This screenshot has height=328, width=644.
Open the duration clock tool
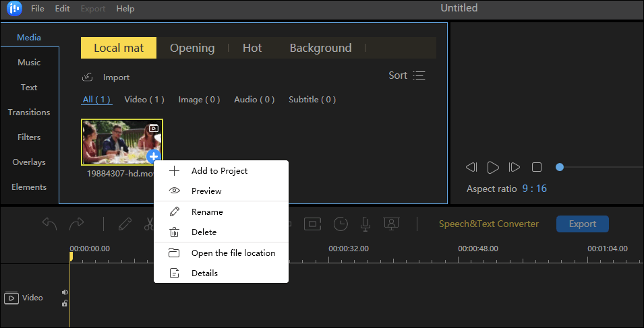pyautogui.click(x=341, y=224)
